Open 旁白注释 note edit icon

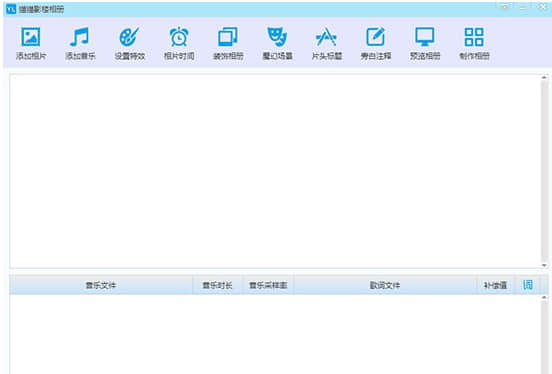point(376,37)
